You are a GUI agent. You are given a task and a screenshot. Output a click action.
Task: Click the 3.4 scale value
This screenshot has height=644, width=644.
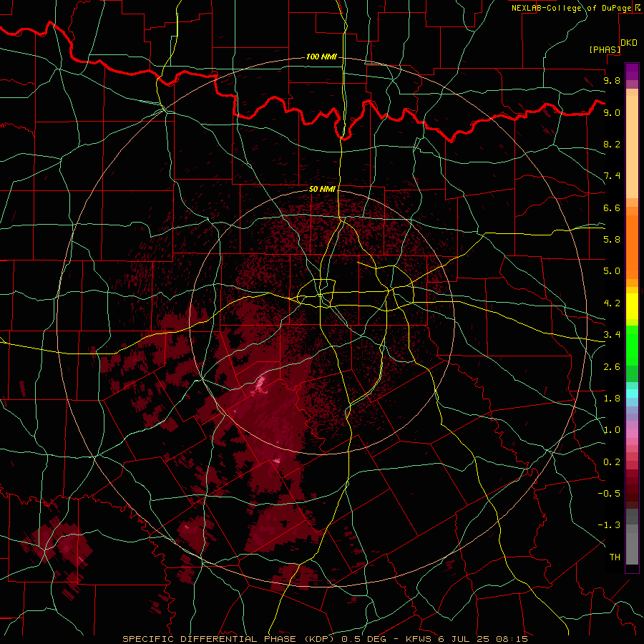(612, 335)
